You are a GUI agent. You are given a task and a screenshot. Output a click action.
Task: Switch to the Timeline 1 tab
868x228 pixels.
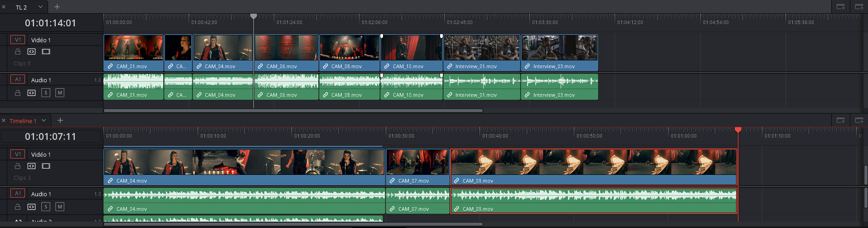click(x=23, y=121)
